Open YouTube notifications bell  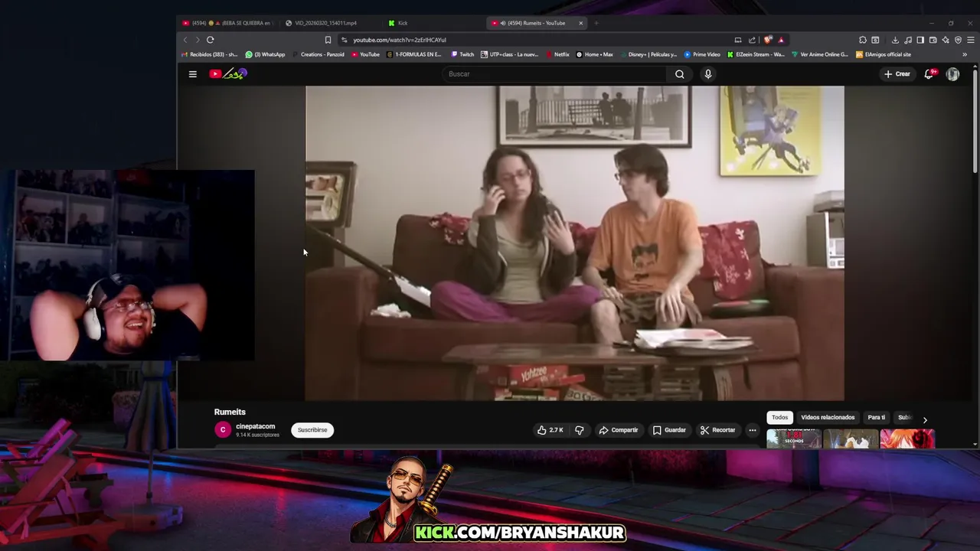pos(929,74)
